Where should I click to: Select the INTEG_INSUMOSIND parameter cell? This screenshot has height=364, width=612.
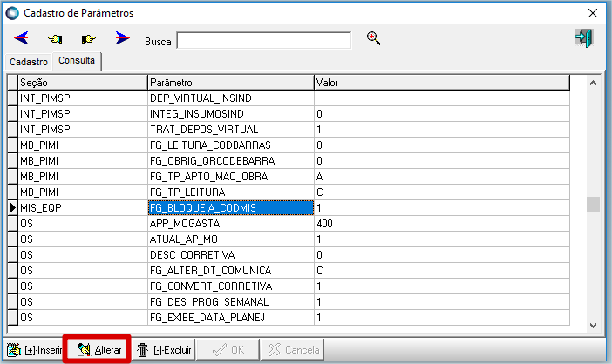(231, 114)
